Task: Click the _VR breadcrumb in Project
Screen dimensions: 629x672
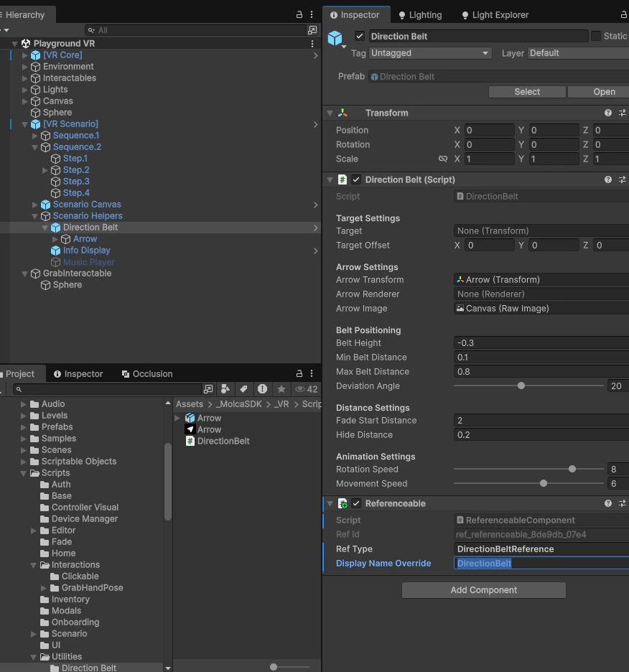Action: 281,404
